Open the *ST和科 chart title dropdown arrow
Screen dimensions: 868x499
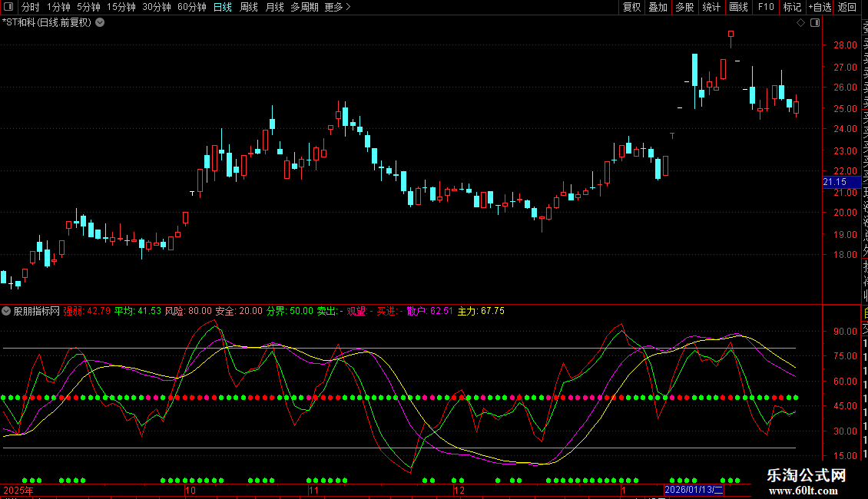100,22
